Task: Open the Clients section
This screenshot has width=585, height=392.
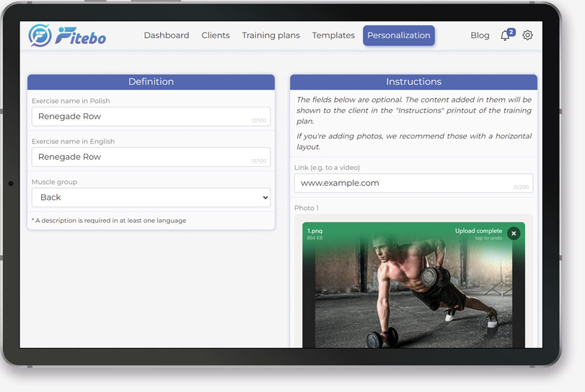Action: point(216,35)
